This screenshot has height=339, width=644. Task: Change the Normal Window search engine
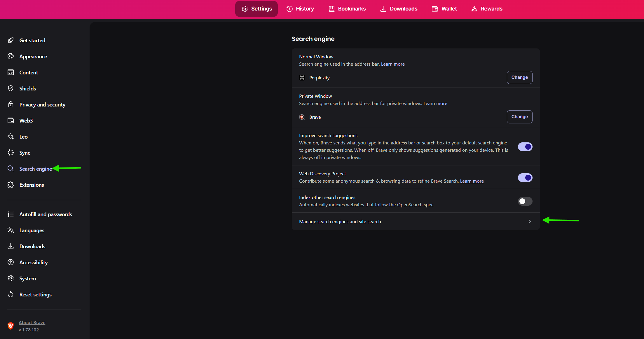519,77
